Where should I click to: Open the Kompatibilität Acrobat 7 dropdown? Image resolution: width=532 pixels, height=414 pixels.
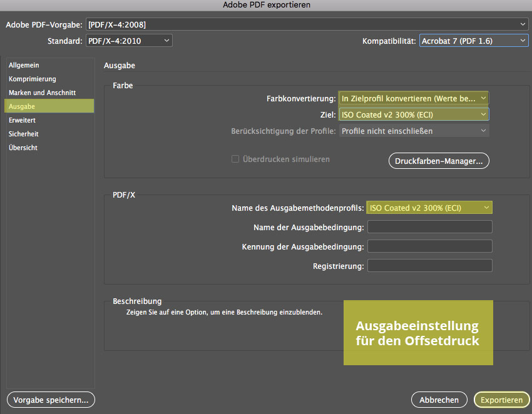point(474,41)
